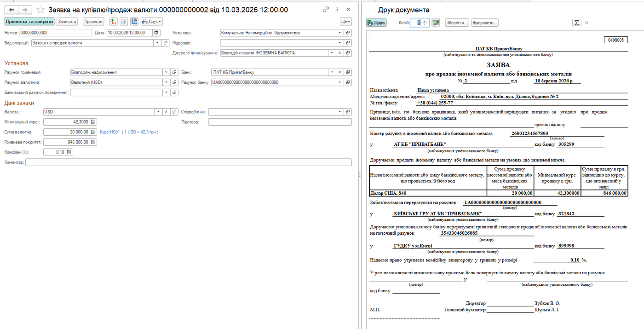Open calculator for Гривневе покриття
The width and height of the screenshot is (644, 329).
[x=93, y=142]
